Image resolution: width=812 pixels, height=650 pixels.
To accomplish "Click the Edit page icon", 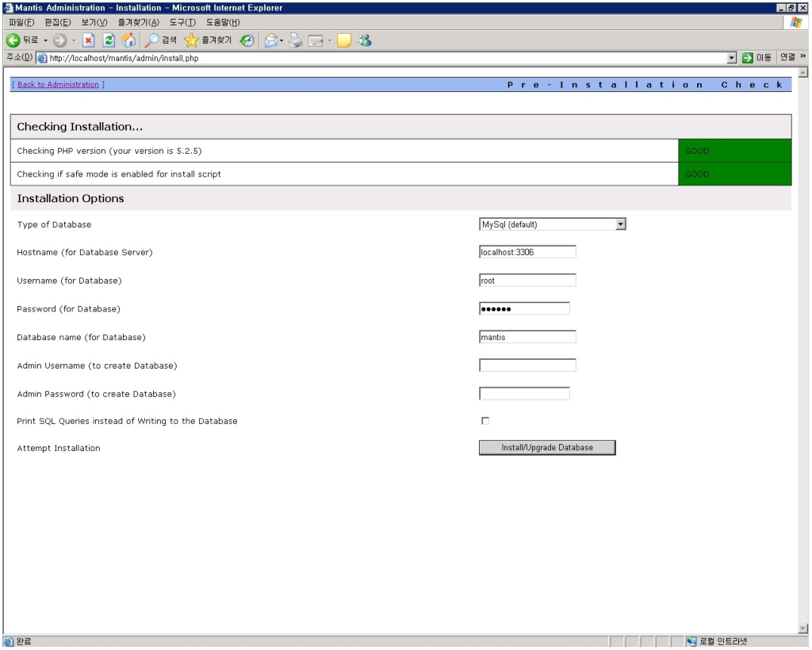I will 316,40.
